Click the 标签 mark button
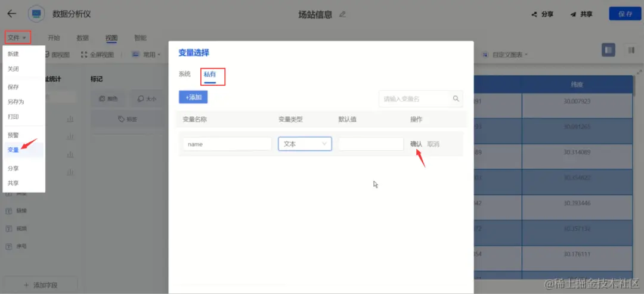The height and width of the screenshot is (294, 644). (x=128, y=119)
